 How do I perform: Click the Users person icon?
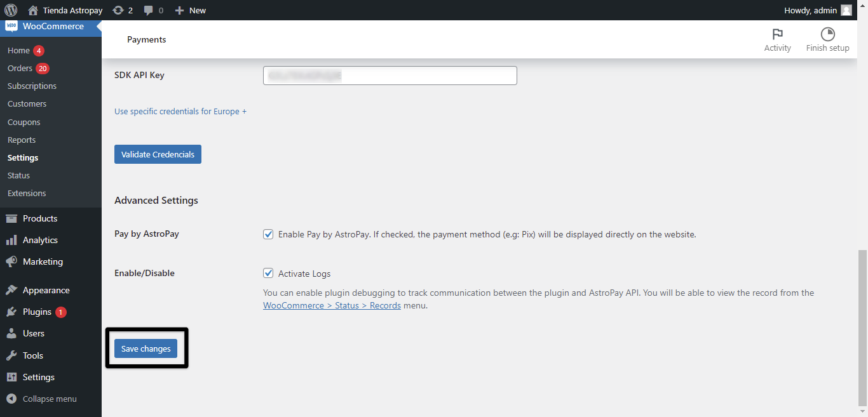pyautogui.click(x=11, y=333)
